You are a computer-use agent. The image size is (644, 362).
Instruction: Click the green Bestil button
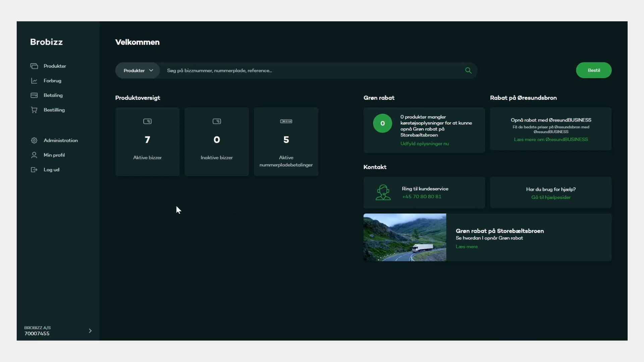(594, 70)
